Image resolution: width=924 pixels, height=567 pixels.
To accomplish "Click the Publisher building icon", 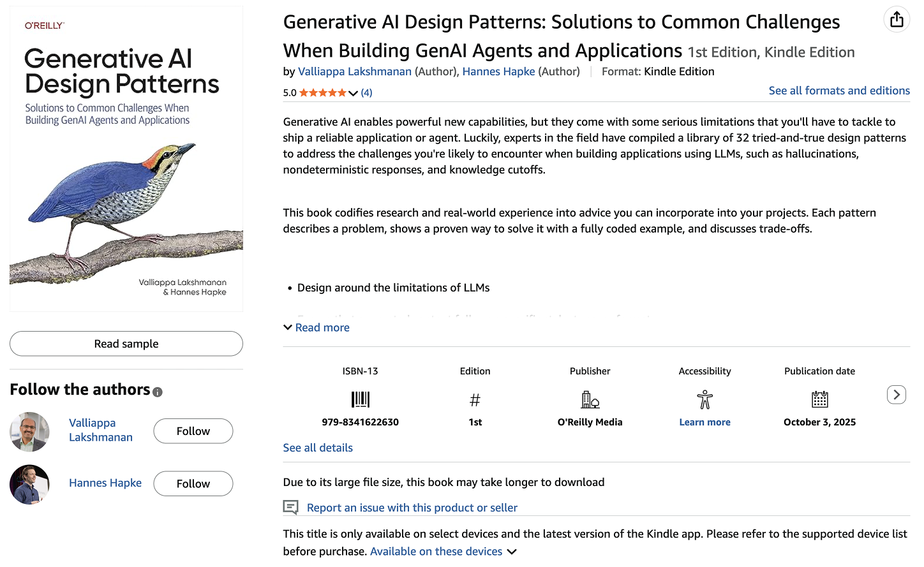I will tap(590, 400).
